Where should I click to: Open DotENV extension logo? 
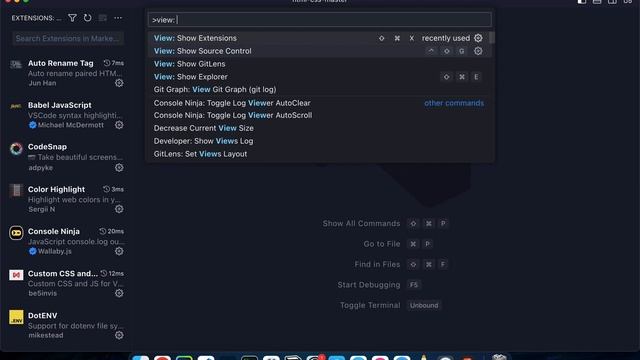point(16,317)
